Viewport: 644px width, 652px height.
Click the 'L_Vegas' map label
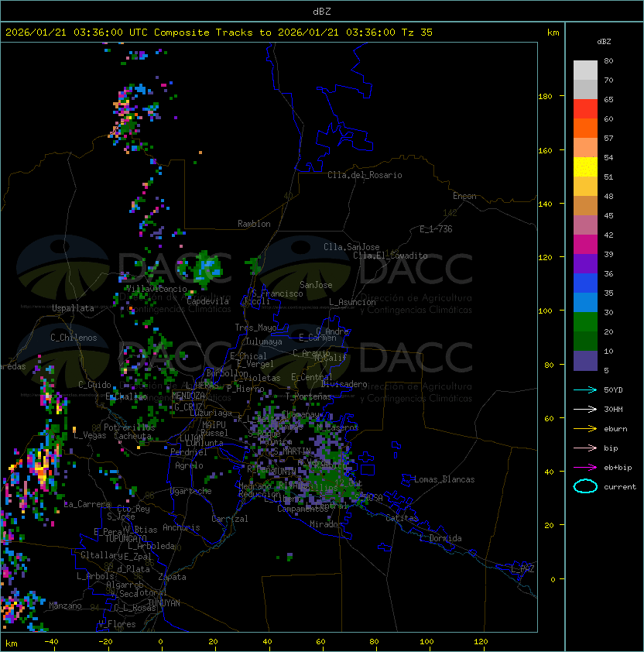point(90,435)
